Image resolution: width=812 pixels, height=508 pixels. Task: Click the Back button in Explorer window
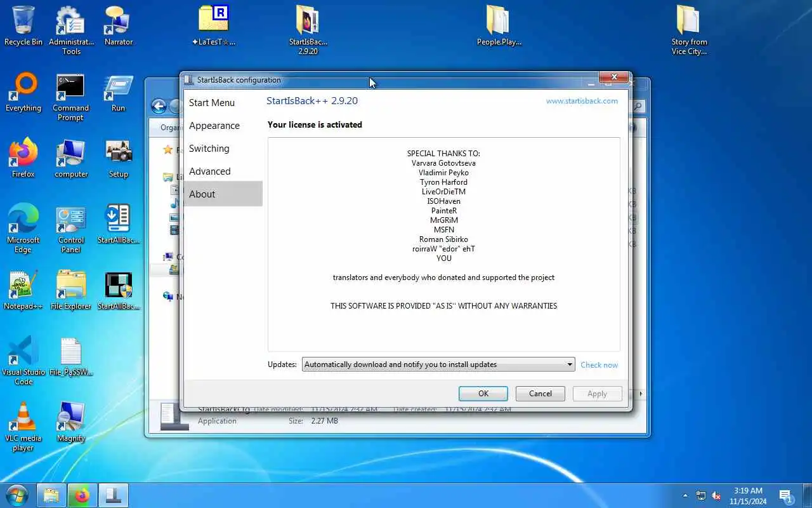point(159,106)
